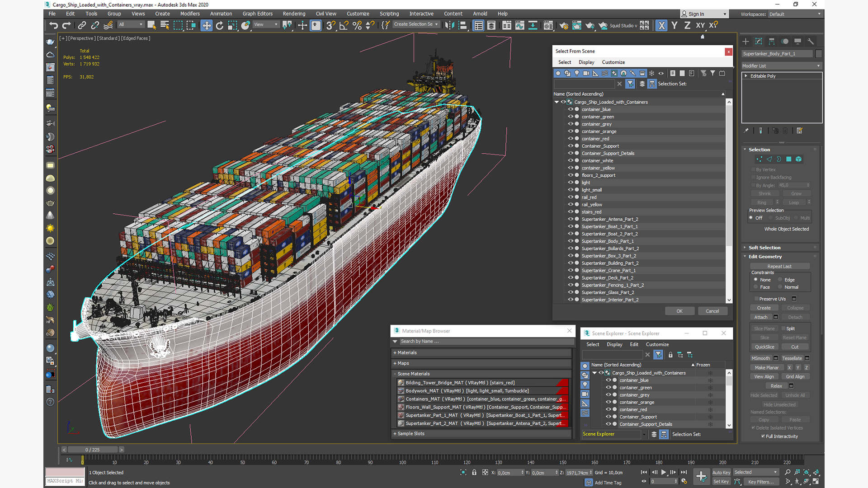This screenshot has width=868, height=488.
Task: Click the Attach button
Action: click(x=761, y=317)
